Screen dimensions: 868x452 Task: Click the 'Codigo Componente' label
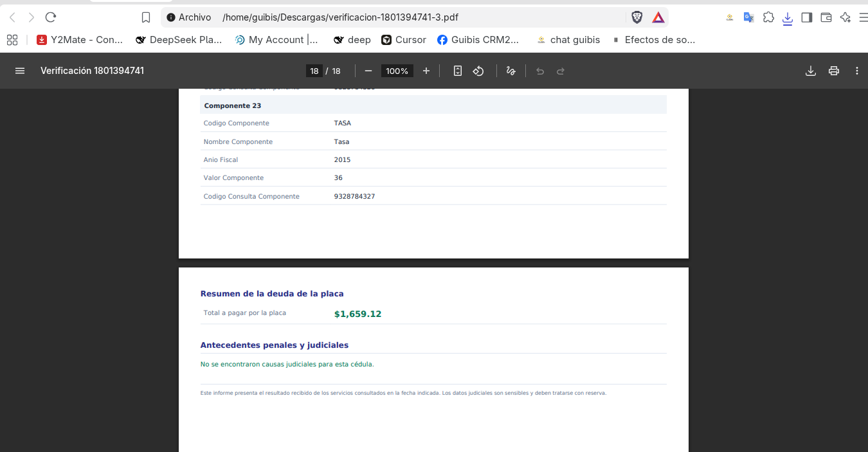click(237, 123)
